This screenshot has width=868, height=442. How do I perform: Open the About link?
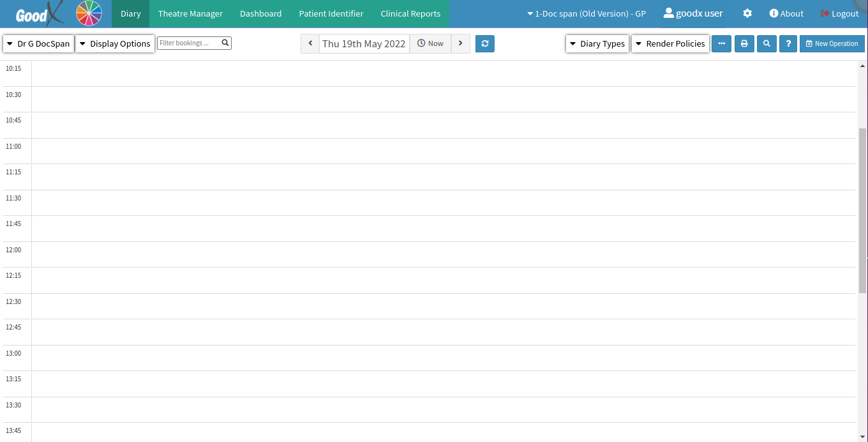pyautogui.click(x=786, y=13)
